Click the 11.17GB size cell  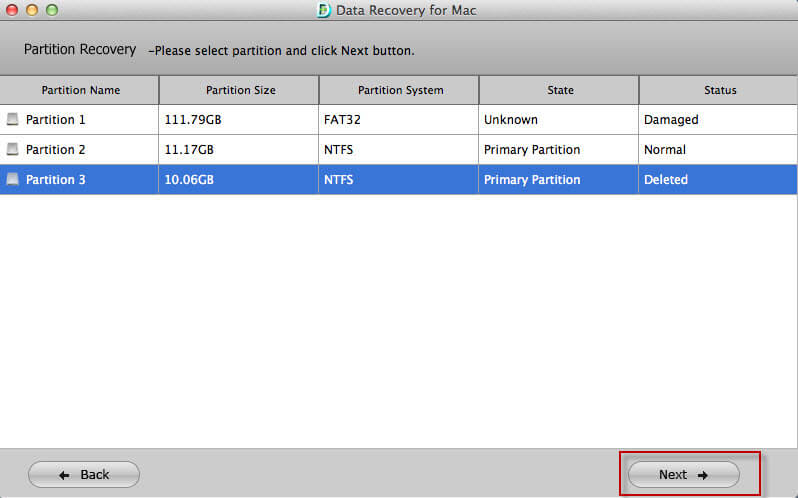[x=239, y=150]
